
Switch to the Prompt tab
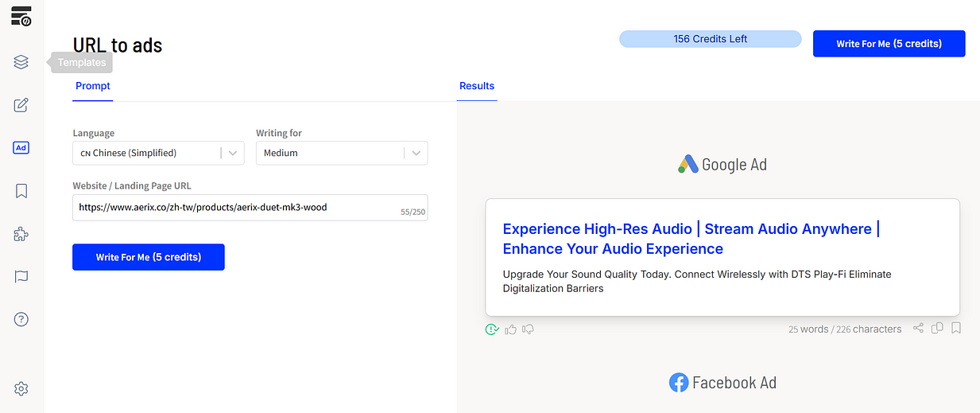coord(93,86)
